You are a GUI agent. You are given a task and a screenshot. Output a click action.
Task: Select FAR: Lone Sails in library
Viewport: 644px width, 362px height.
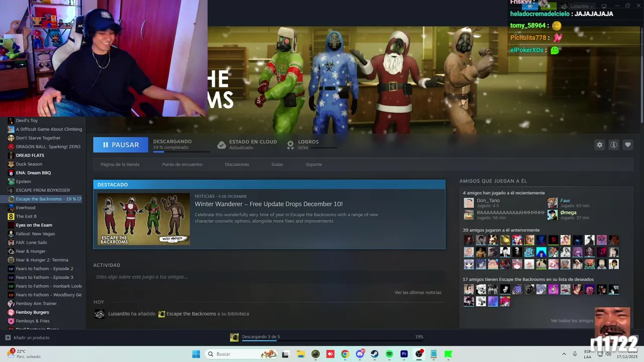coord(31,242)
